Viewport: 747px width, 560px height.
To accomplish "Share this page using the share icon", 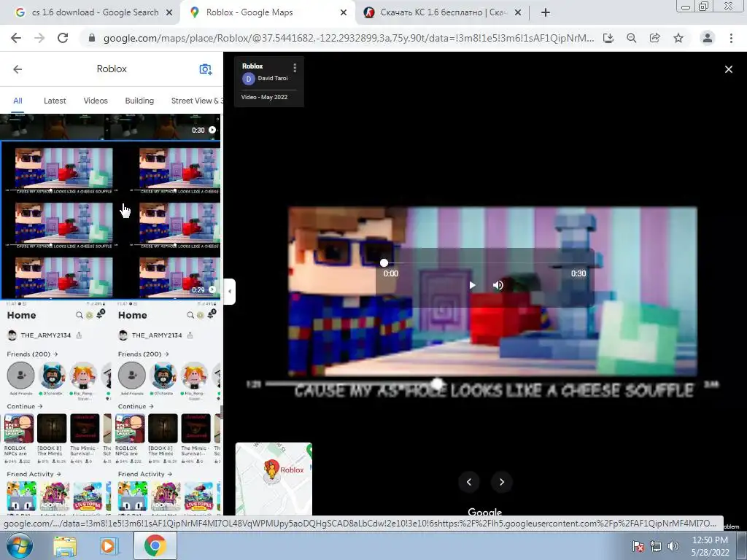I will pyautogui.click(x=655, y=38).
